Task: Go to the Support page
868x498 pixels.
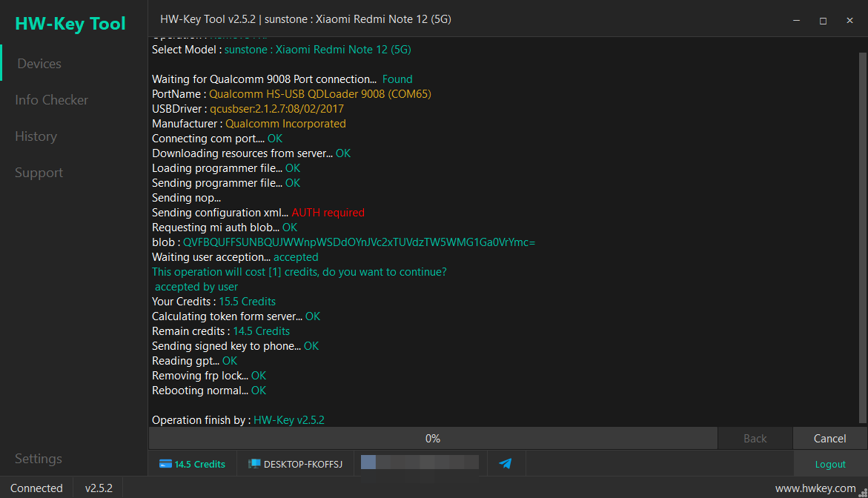Action: coord(39,173)
